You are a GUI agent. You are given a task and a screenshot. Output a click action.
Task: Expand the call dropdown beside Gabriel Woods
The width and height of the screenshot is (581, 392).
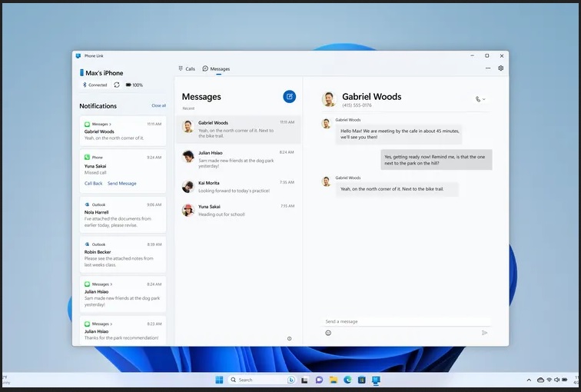coord(484,99)
